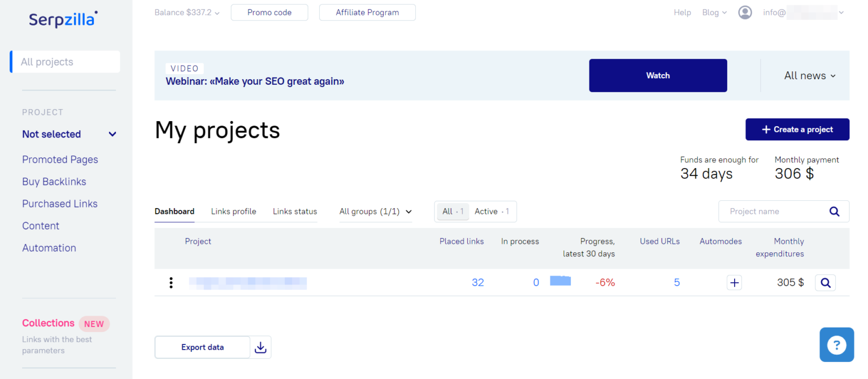Click the help question mark floating button
The height and width of the screenshot is (379, 868).
[836, 344]
